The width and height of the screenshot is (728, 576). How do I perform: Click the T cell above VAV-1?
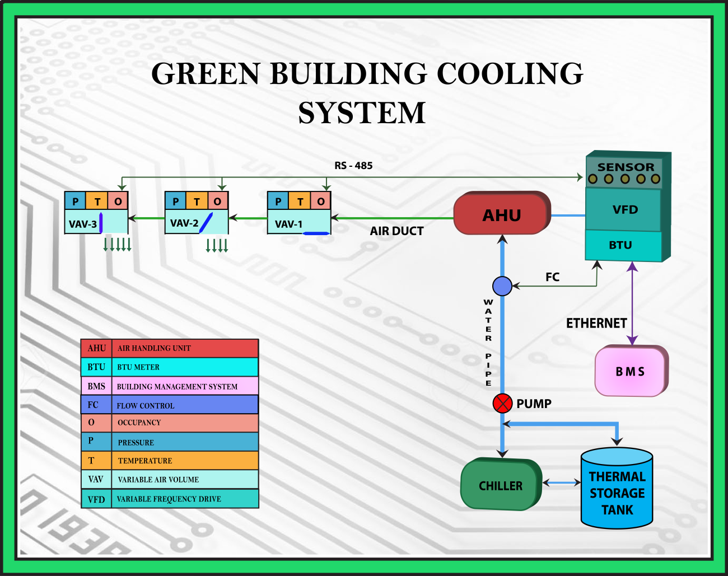click(300, 201)
